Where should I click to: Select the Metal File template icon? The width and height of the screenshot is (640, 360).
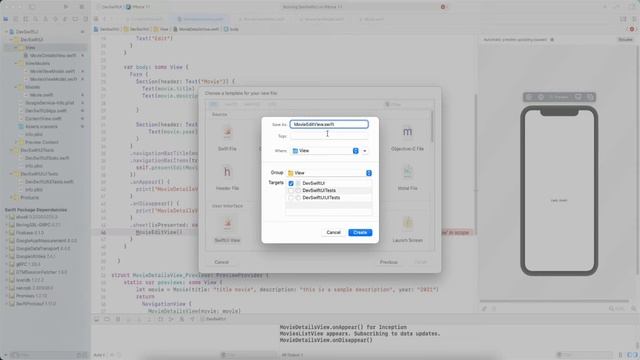click(x=407, y=172)
